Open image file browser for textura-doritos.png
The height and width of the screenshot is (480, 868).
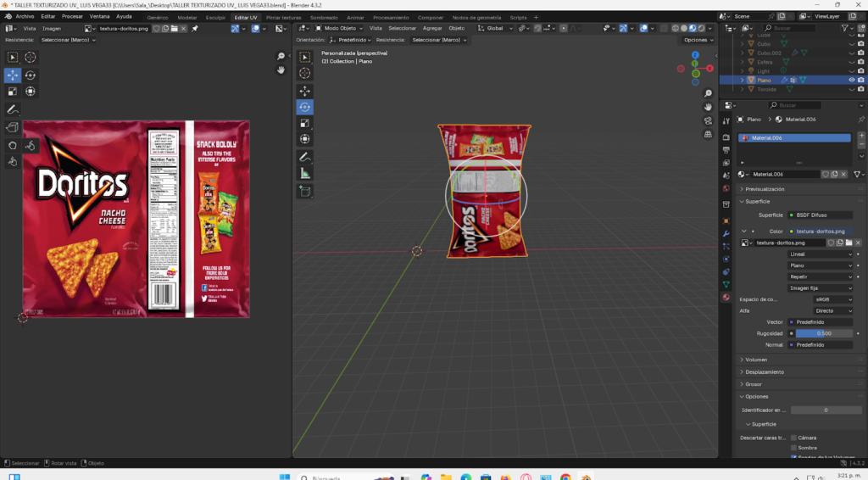[849, 243]
